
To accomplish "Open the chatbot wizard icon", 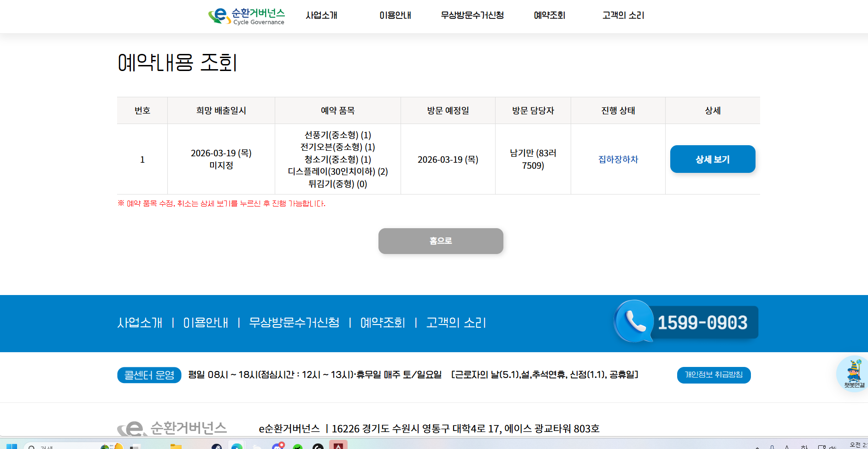I will [853, 373].
